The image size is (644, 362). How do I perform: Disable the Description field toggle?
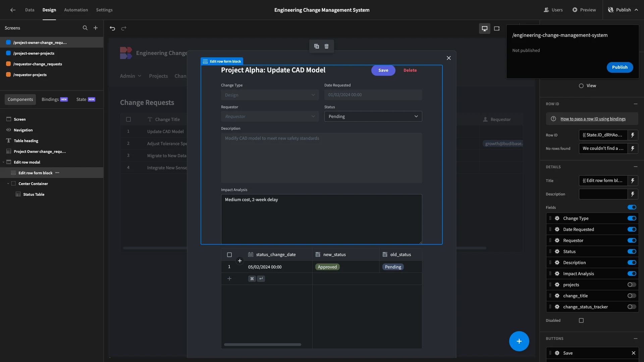pyautogui.click(x=632, y=262)
